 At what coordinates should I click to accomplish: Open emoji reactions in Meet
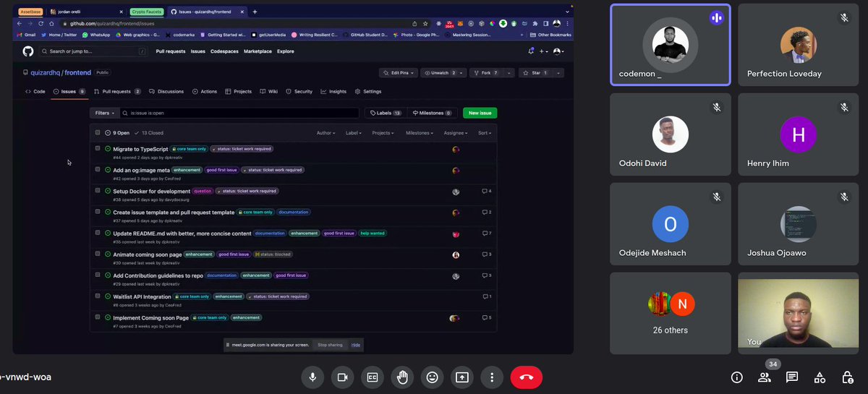tap(432, 377)
